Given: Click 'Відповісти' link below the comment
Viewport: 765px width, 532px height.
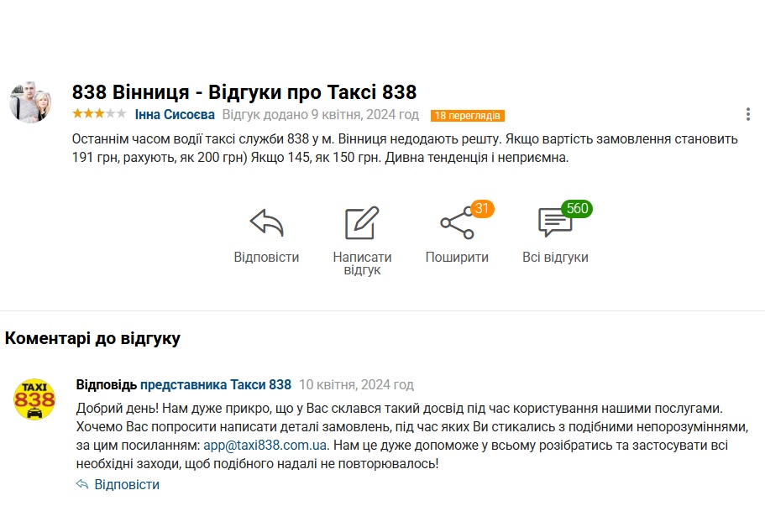Looking at the screenshot, I should (x=127, y=485).
